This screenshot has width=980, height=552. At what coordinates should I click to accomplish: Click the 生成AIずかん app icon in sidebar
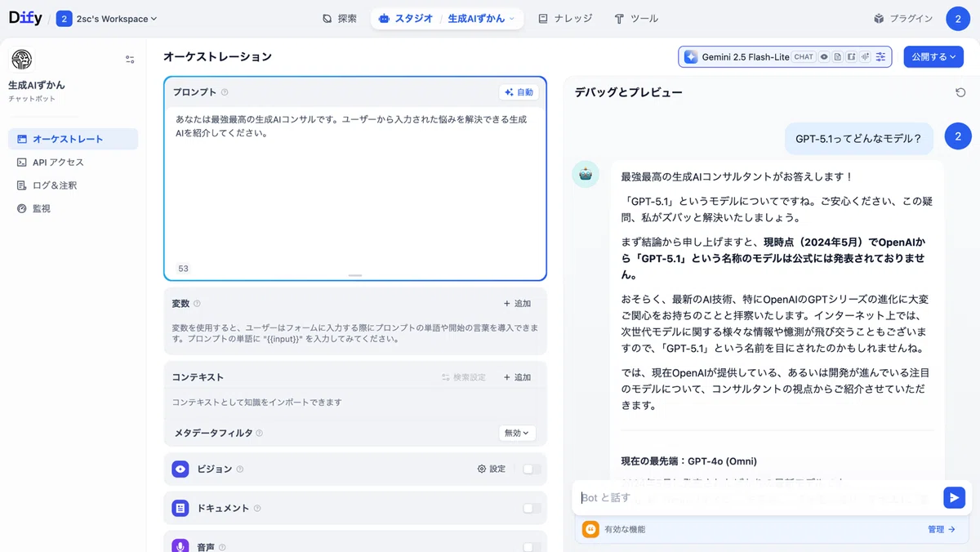21,60
